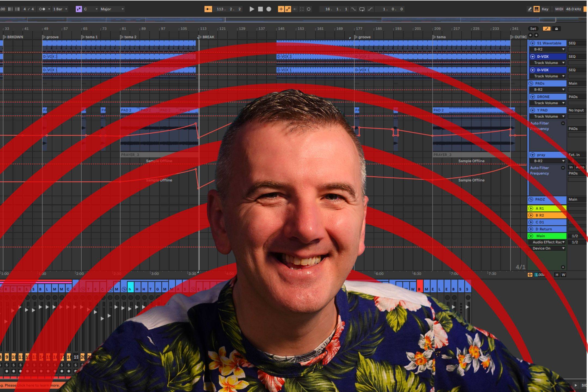Select the PRAYER_3 clip under tema 2

[x=159, y=155]
